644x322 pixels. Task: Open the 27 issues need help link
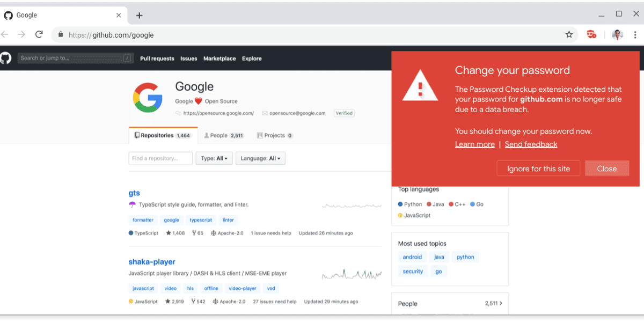click(275, 302)
